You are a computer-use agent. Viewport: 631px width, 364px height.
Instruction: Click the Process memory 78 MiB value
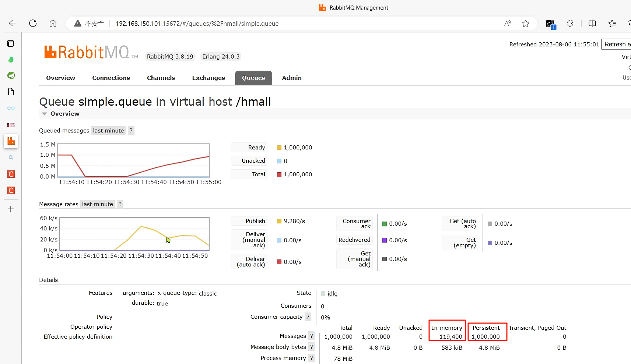[343, 358]
